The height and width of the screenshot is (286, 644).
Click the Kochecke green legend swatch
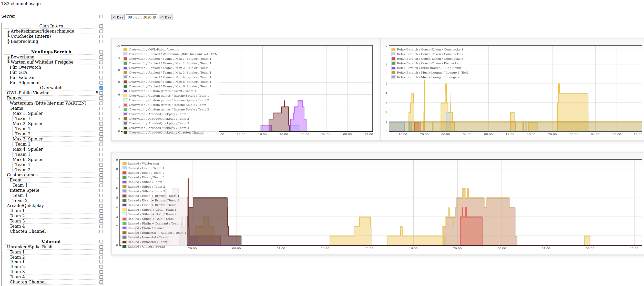pyautogui.click(x=394, y=63)
